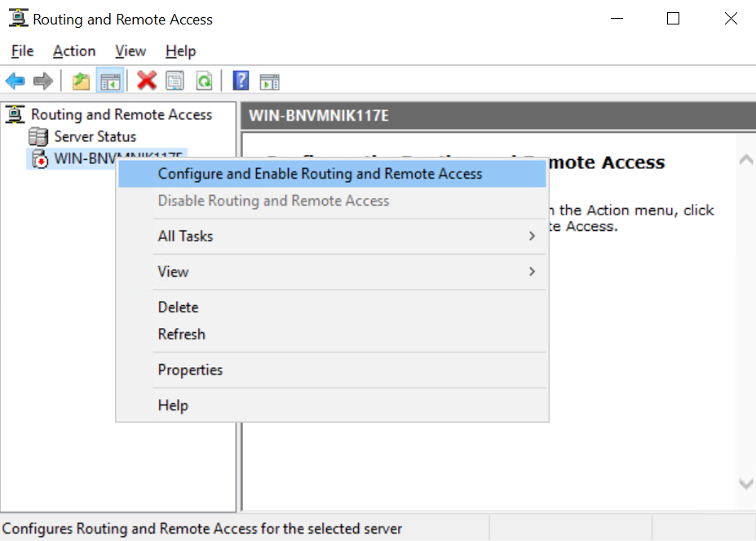This screenshot has width=756, height=541.
Task: Open the File menu
Action: (x=22, y=51)
